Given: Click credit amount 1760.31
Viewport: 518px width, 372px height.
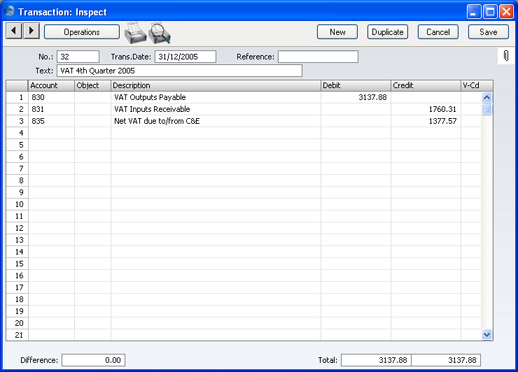Looking at the screenshot, I should [442, 109].
